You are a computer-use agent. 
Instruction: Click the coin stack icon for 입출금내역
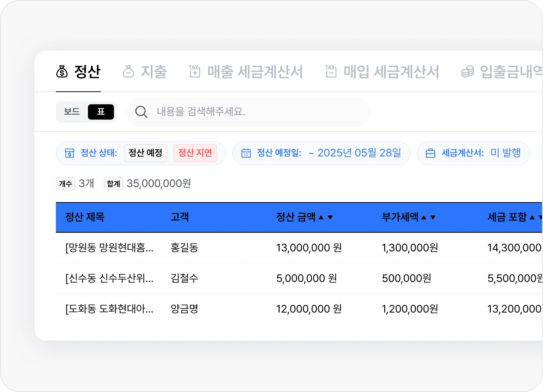tap(467, 72)
